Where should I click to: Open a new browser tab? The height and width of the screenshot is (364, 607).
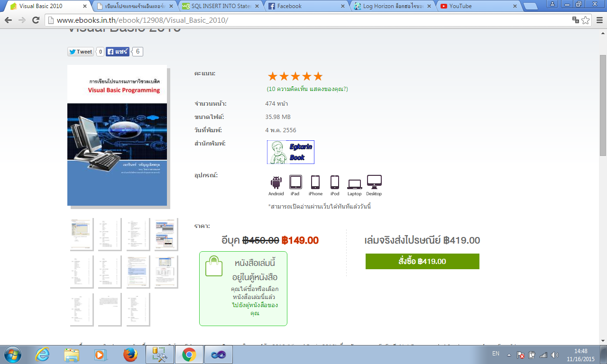click(530, 6)
